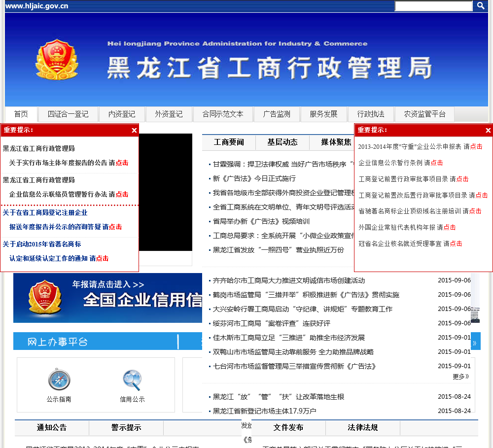Close the right 重要提示 popup
The image size is (493, 448).
pyautogui.click(x=488, y=131)
